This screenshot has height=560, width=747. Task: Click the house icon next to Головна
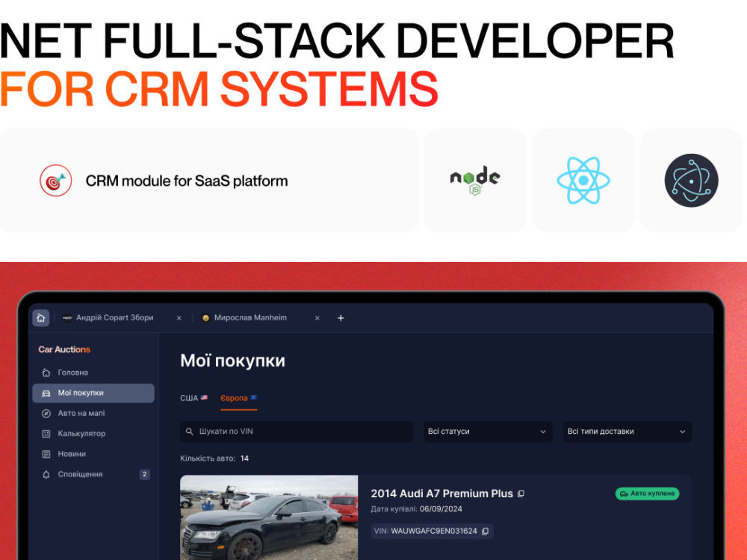(46, 373)
